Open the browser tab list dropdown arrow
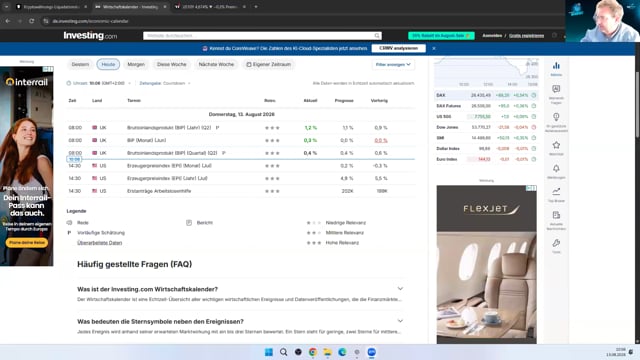 [x=6, y=7]
